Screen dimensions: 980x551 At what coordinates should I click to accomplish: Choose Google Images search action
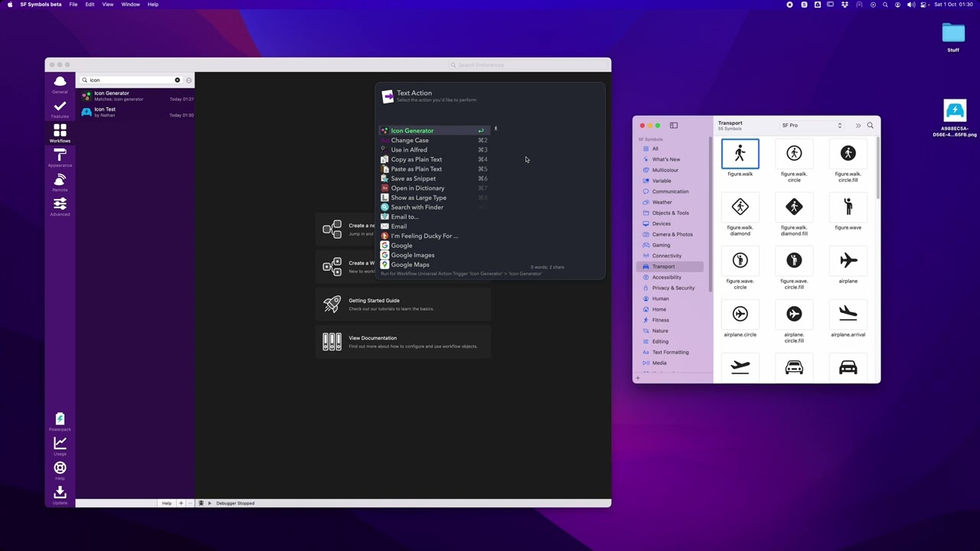[x=433, y=255]
